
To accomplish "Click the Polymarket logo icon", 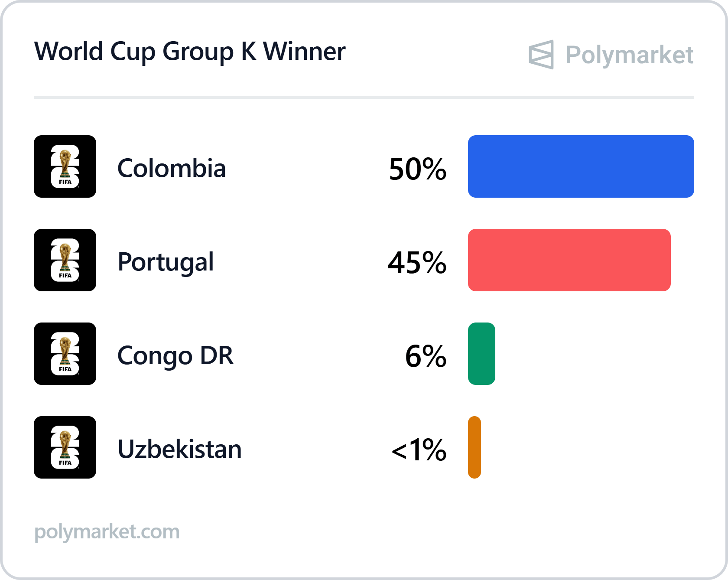I will click(x=541, y=55).
